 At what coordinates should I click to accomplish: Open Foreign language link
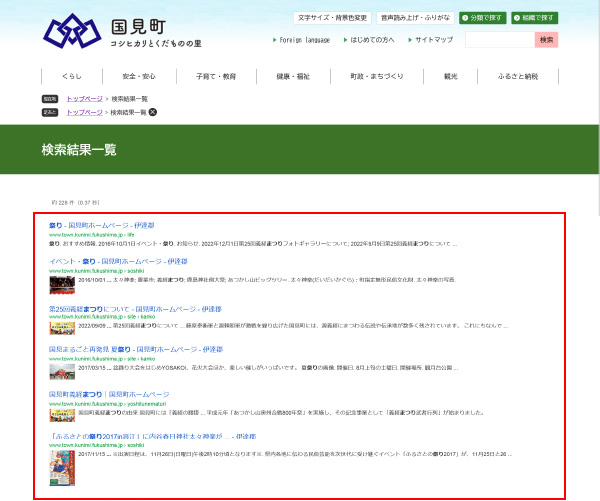pyautogui.click(x=302, y=40)
